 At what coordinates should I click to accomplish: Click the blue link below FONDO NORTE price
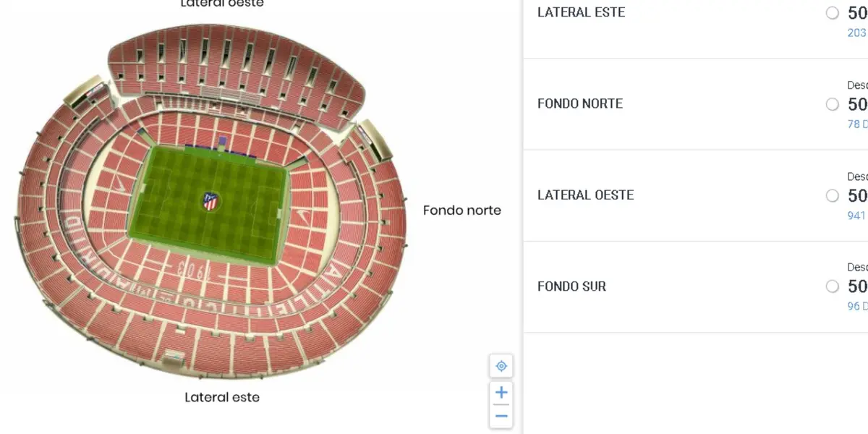[855, 124]
